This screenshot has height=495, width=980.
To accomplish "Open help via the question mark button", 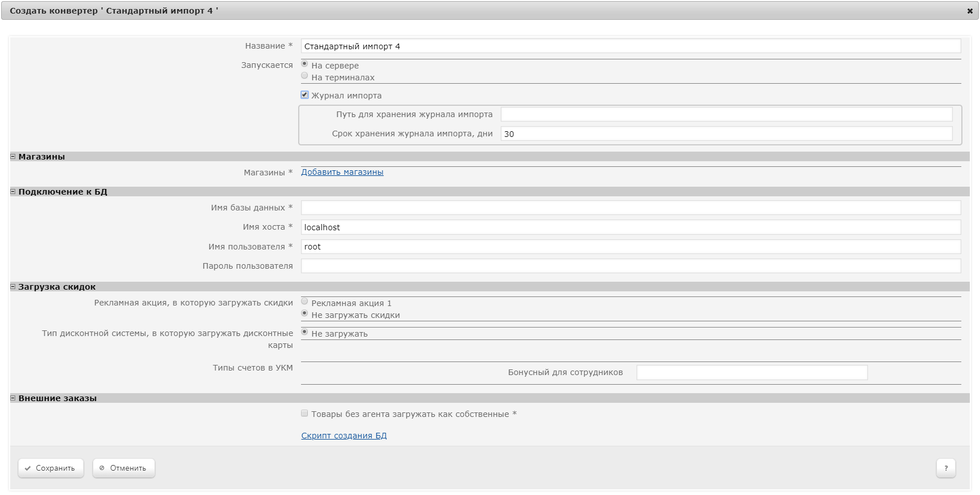I will coord(946,468).
